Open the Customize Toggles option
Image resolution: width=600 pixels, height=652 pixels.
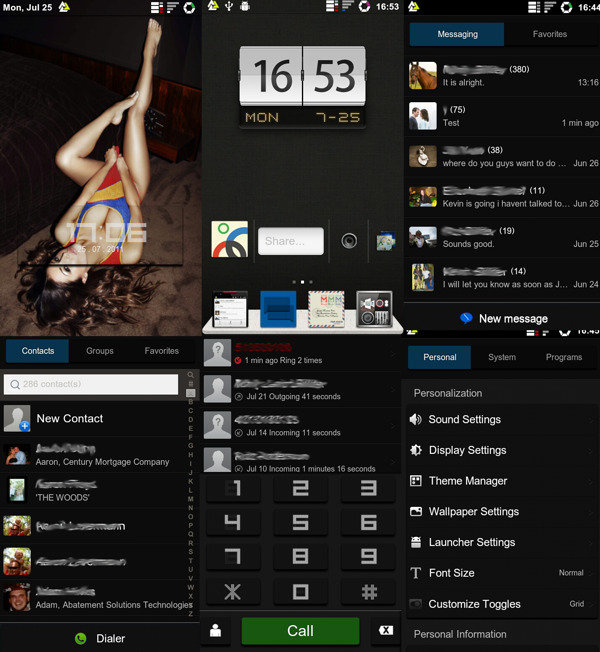tap(502, 604)
